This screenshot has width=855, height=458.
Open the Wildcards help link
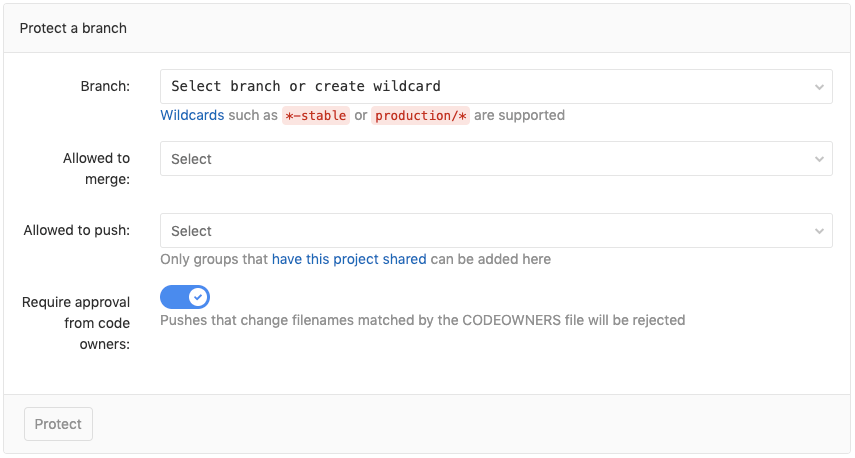click(192, 115)
